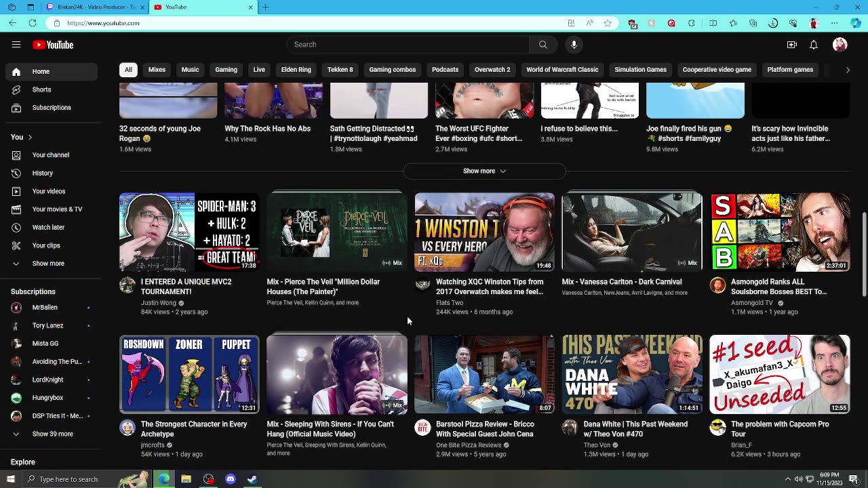Image resolution: width=868 pixels, height=488 pixels.
Task: Open the account avatar menu
Action: pos(840,45)
